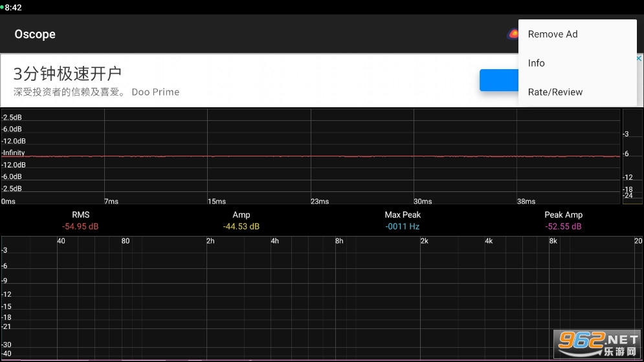Select the Amp value -44.53 dB
The width and height of the screenshot is (644, 362).
point(241,226)
